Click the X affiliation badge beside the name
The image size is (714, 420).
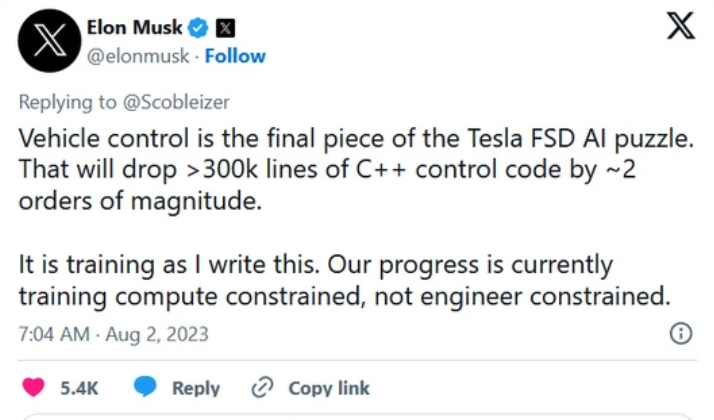click(225, 28)
